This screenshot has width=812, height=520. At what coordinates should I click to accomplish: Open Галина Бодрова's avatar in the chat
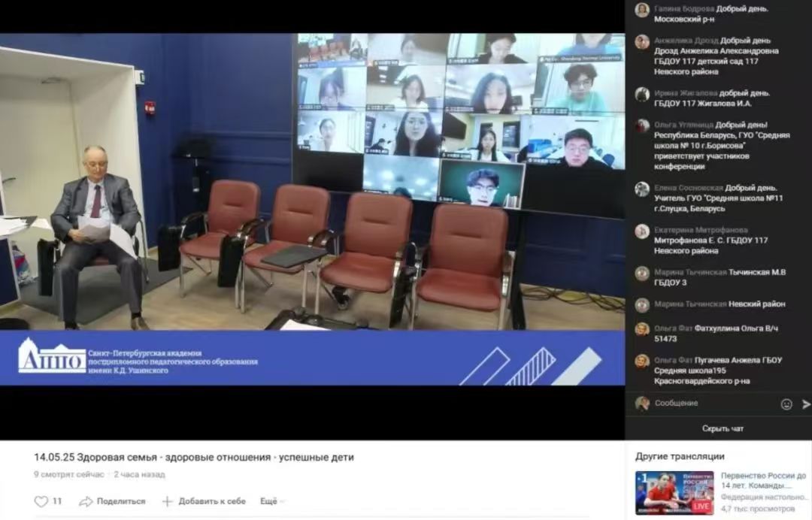pyautogui.click(x=642, y=10)
